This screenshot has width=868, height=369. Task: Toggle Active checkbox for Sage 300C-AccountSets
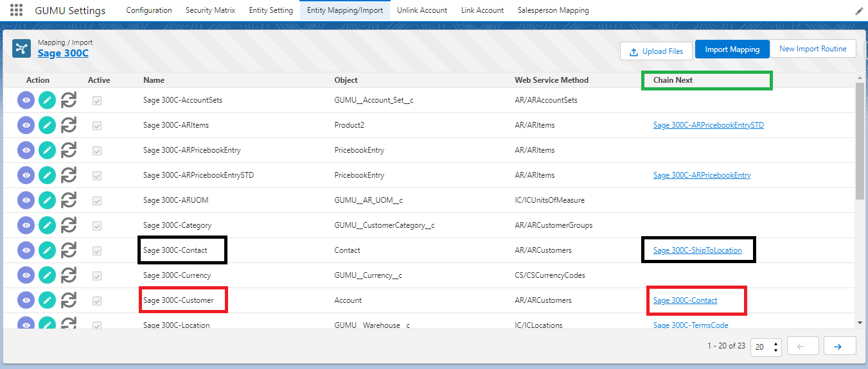[97, 101]
